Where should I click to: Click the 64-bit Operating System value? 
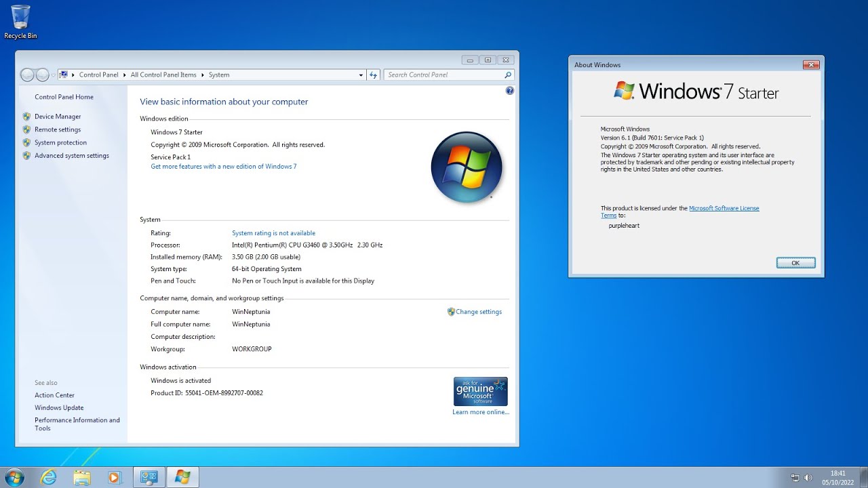point(267,268)
